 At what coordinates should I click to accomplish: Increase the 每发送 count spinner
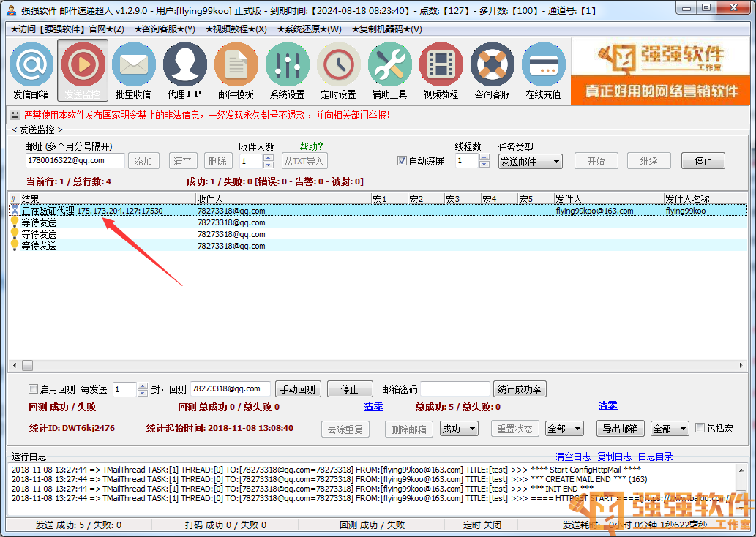coord(142,386)
